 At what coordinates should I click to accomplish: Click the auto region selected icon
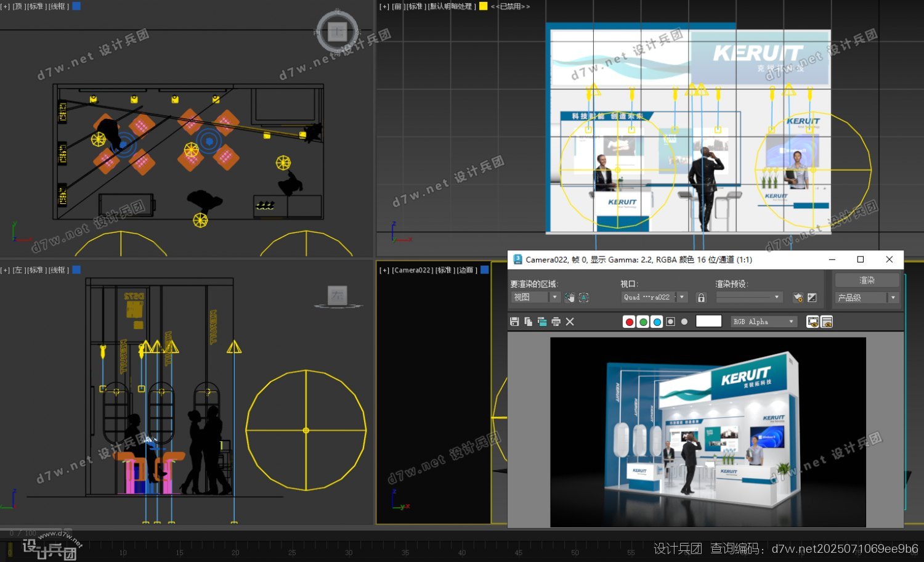click(x=584, y=298)
